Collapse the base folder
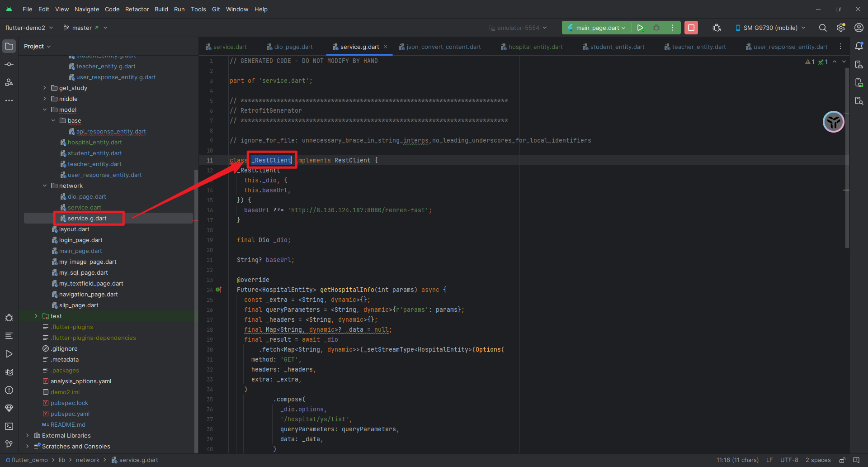Screen dimensions: 868x467 pyautogui.click(x=53, y=120)
